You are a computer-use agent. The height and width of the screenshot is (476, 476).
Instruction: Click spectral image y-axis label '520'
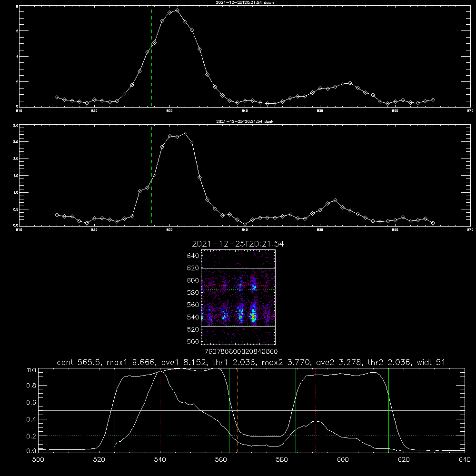coord(193,329)
